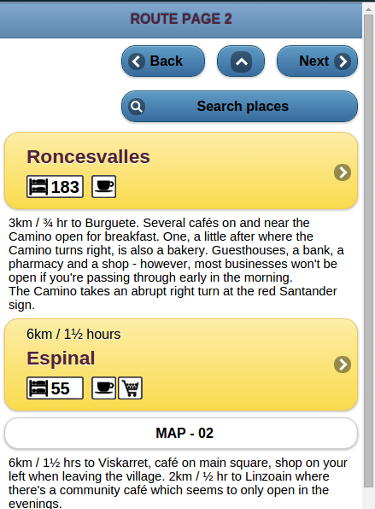The image size is (375, 509).
Task: Click the Roncesvalles café cup icon
Action: (104, 187)
